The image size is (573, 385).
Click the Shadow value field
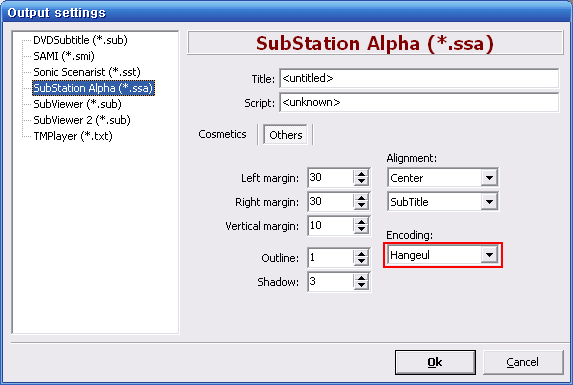(330, 282)
